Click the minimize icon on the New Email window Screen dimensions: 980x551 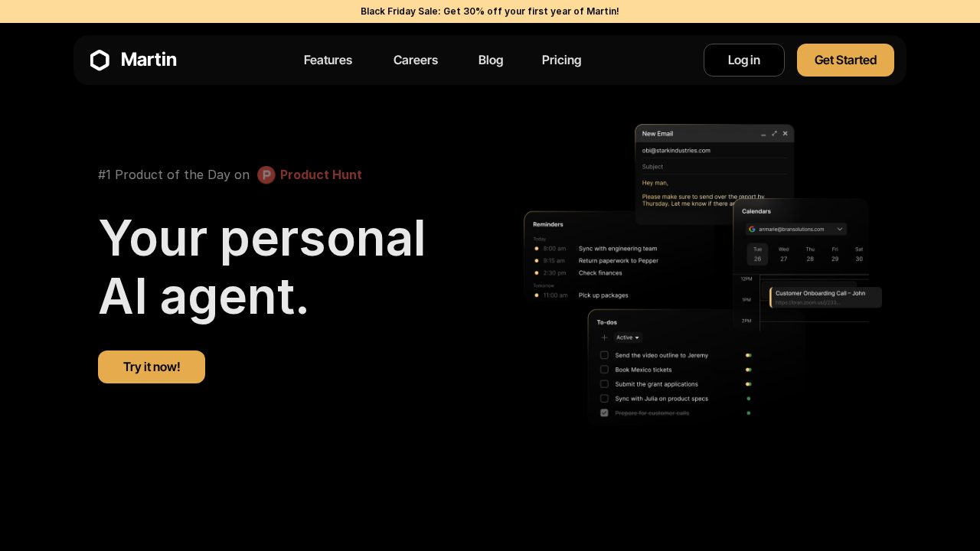point(763,133)
